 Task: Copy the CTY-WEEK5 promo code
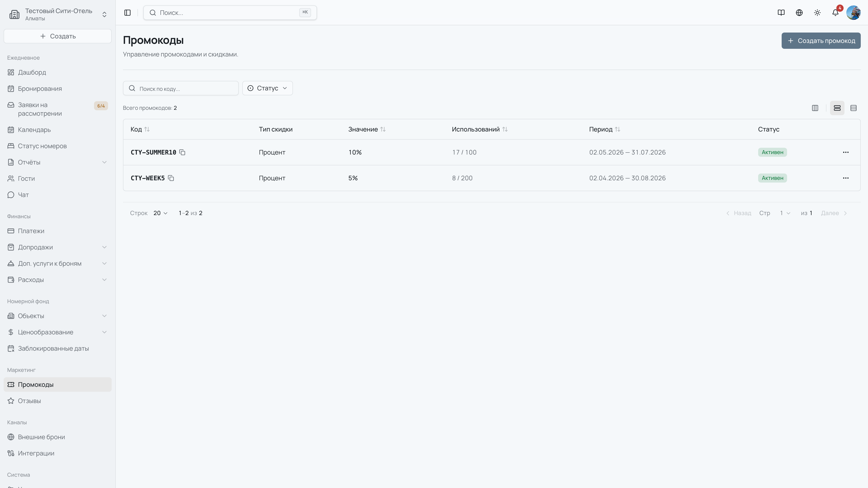(171, 178)
